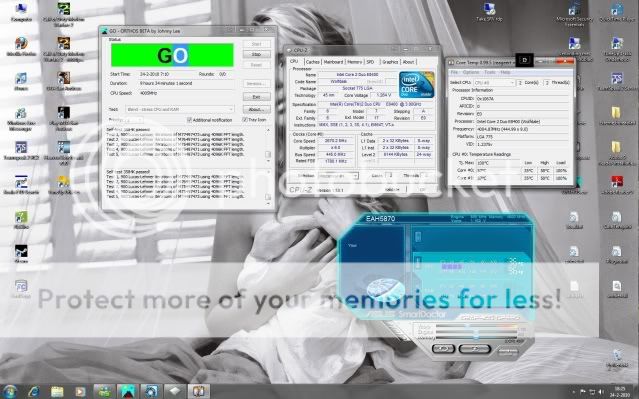The width and height of the screenshot is (639, 399).
Task: Adjust the Memory clock slider in SmartDoctor
Action: click(476, 337)
